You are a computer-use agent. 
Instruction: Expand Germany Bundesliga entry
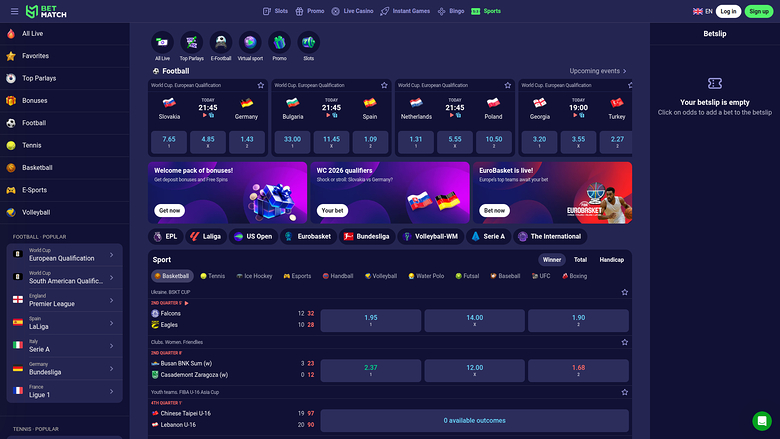pyautogui.click(x=65, y=369)
